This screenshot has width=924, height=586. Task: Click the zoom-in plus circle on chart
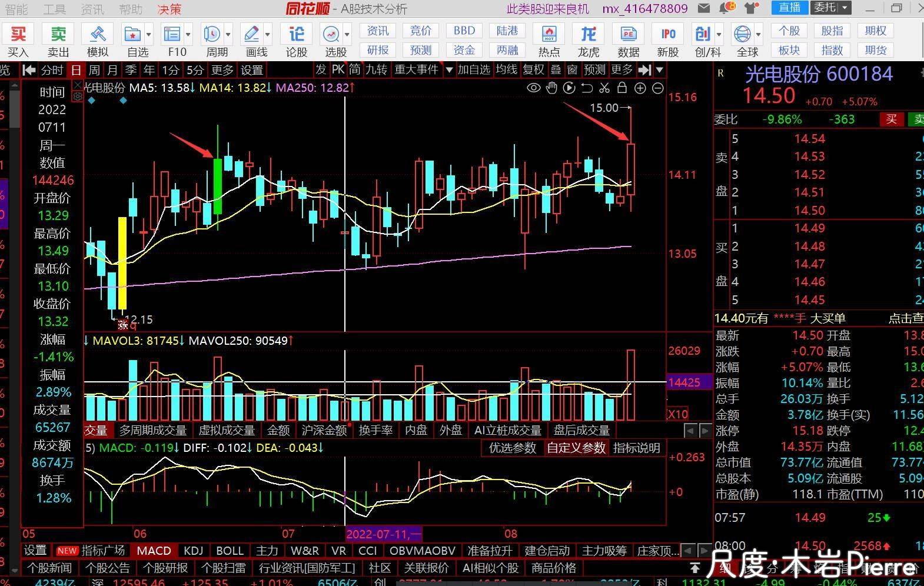pyautogui.click(x=640, y=88)
